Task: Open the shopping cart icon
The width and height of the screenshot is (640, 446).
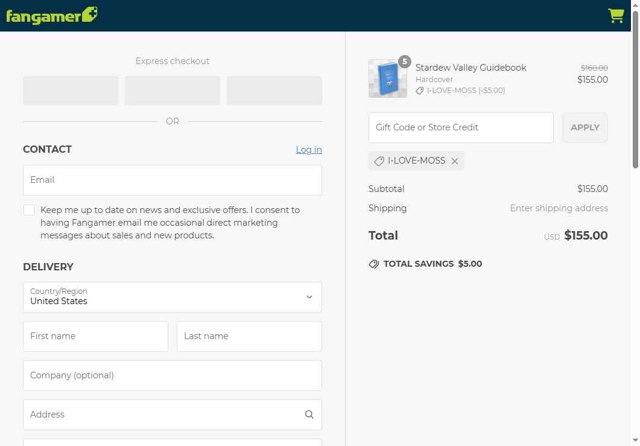Action: pos(615,15)
